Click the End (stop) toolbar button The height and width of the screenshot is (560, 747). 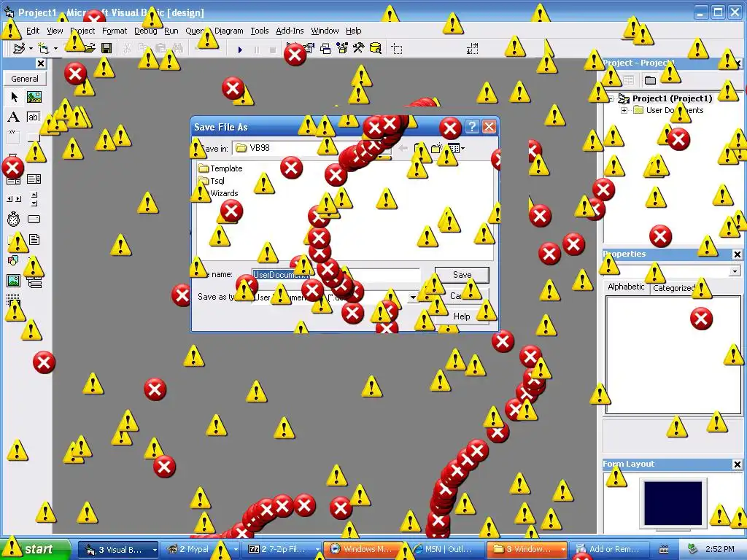pos(273,49)
